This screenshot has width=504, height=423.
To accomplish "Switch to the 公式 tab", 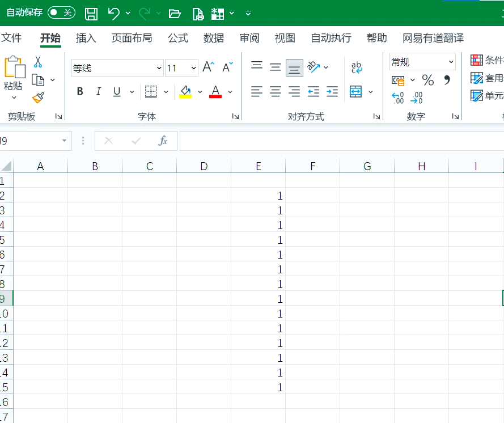I will click(x=178, y=38).
